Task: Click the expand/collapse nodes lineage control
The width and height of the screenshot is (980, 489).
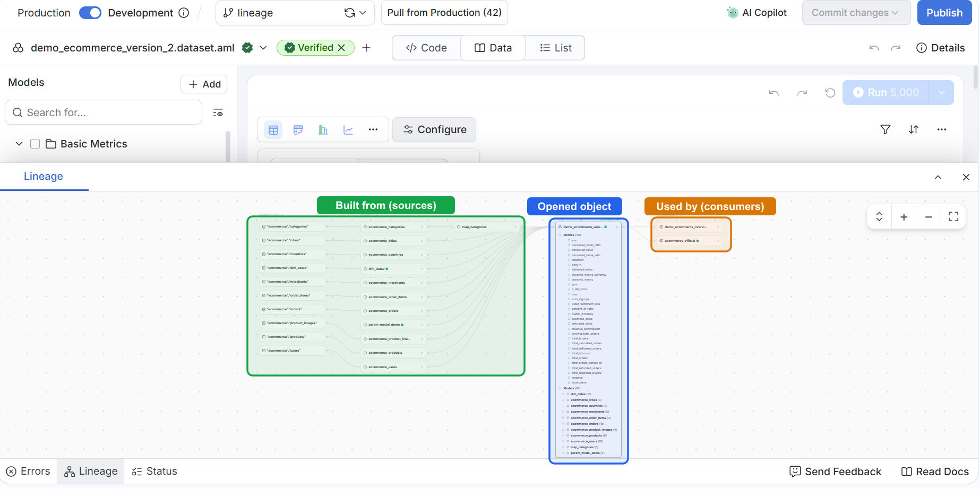Action: coord(879,217)
